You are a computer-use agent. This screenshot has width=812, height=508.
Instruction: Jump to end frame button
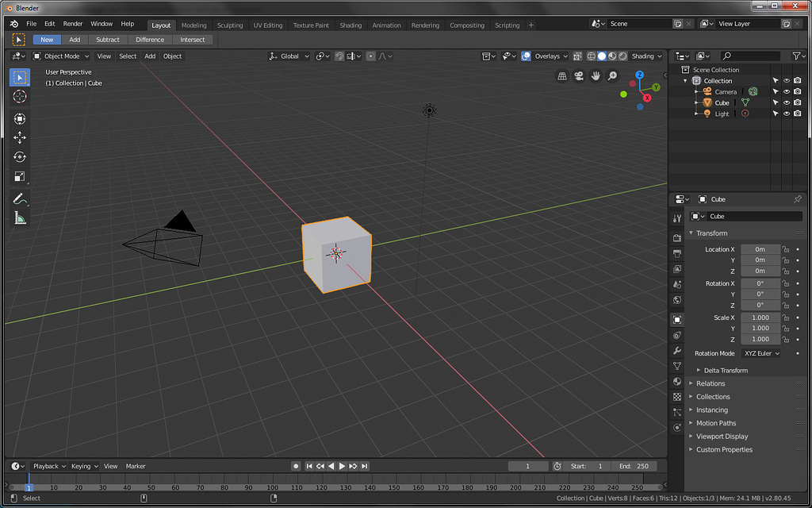click(365, 466)
